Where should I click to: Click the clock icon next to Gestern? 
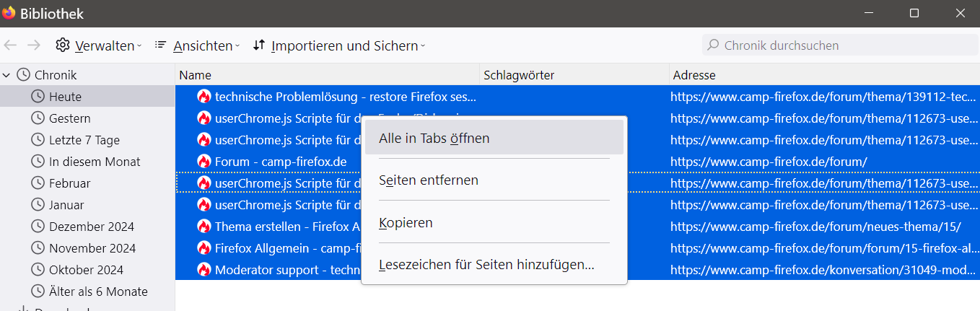pyautogui.click(x=38, y=118)
